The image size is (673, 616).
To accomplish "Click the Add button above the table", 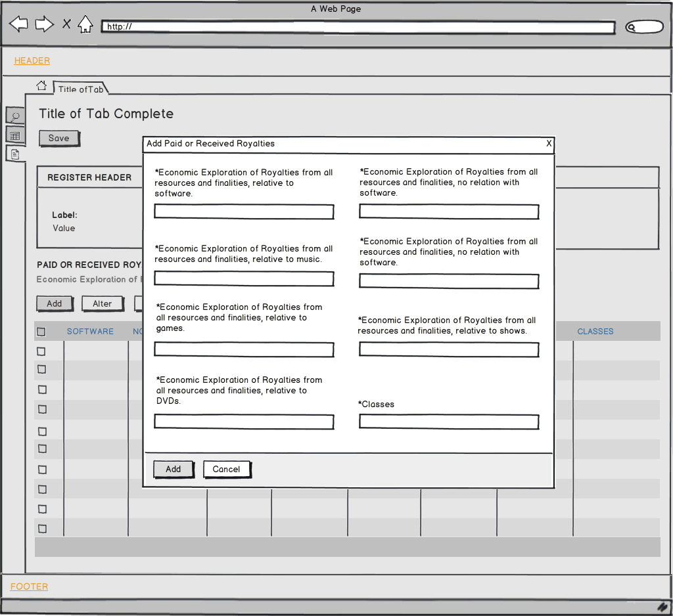I will [55, 303].
